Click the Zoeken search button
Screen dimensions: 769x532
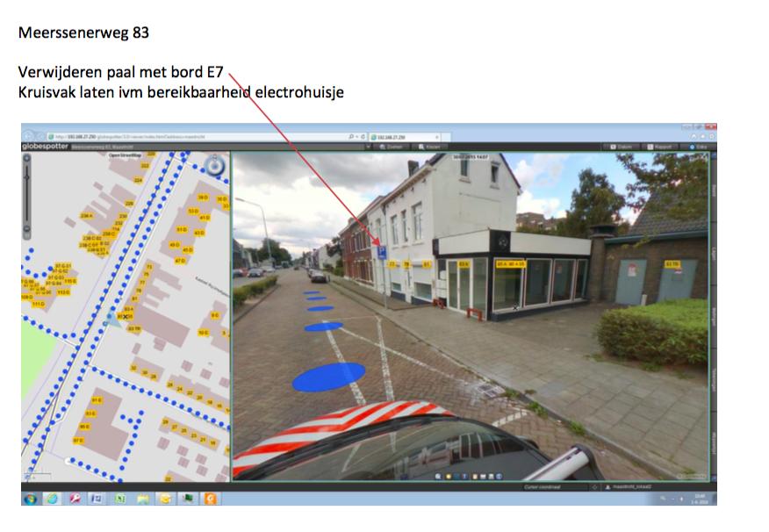[387, 147]
